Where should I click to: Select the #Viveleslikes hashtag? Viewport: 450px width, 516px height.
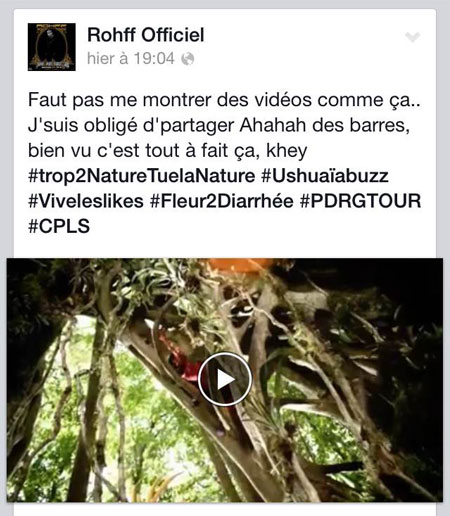coord(86,201)
